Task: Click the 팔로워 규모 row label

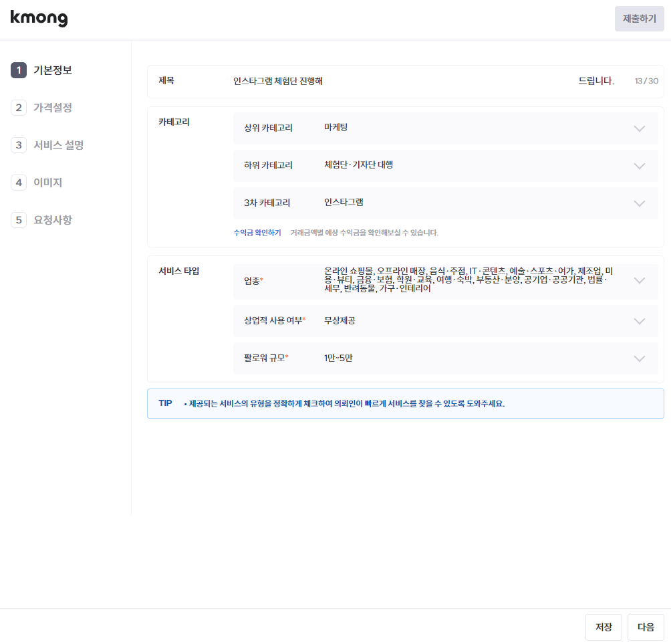Action: point(266,358)
